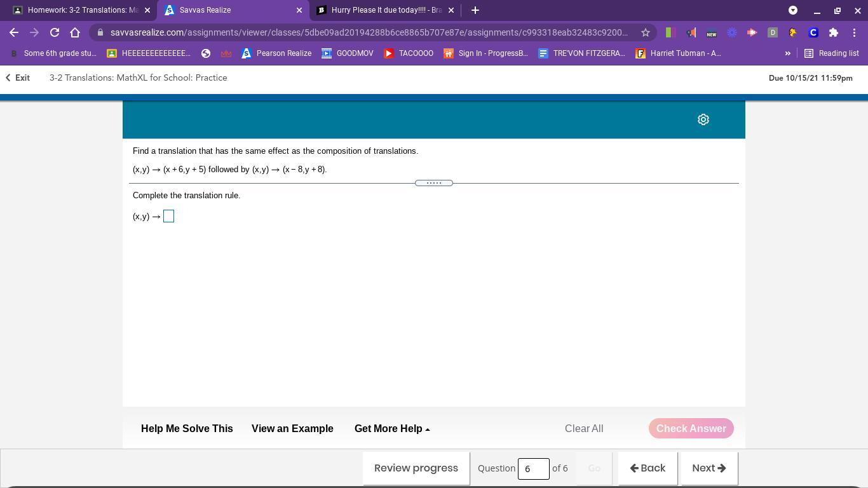Open the HEEEEEEEEEEEEE... bookmark
Screen dimensions: 868x488
[x=149, y=53]
